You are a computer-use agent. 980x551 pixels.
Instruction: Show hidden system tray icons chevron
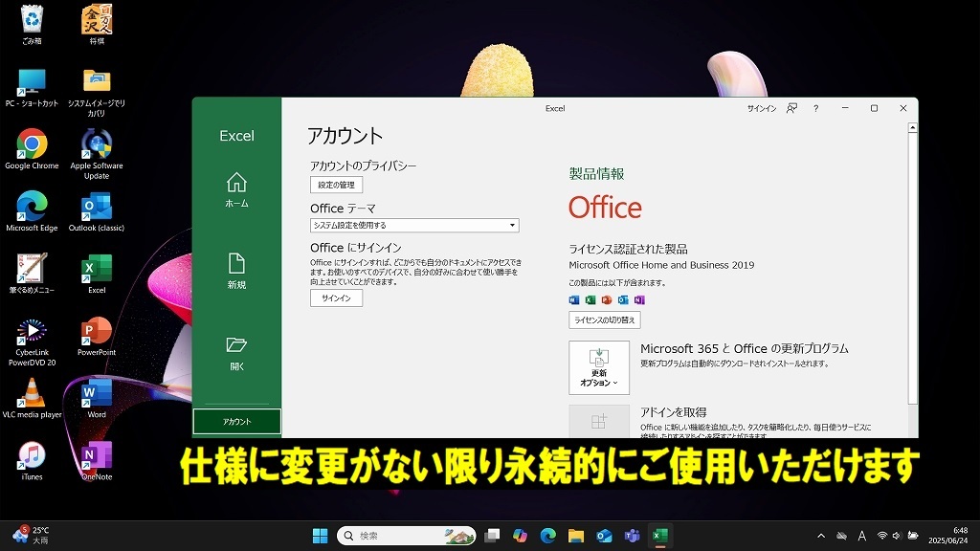click(821, 536)
